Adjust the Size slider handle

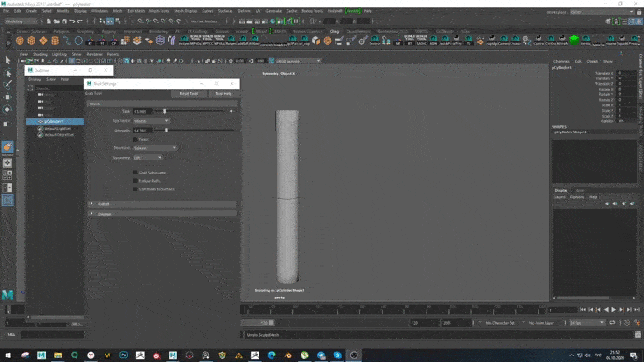pyautogui.click(x=164, y=111)
